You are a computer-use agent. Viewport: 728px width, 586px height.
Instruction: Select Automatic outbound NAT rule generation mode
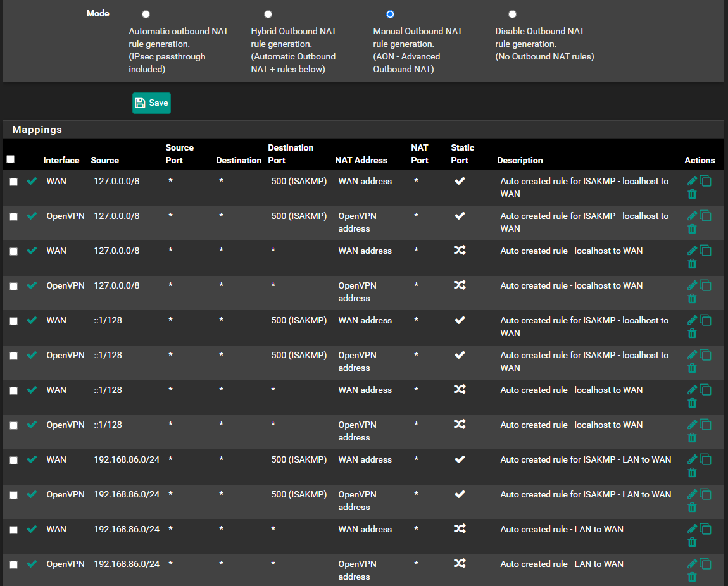[146, 15]
